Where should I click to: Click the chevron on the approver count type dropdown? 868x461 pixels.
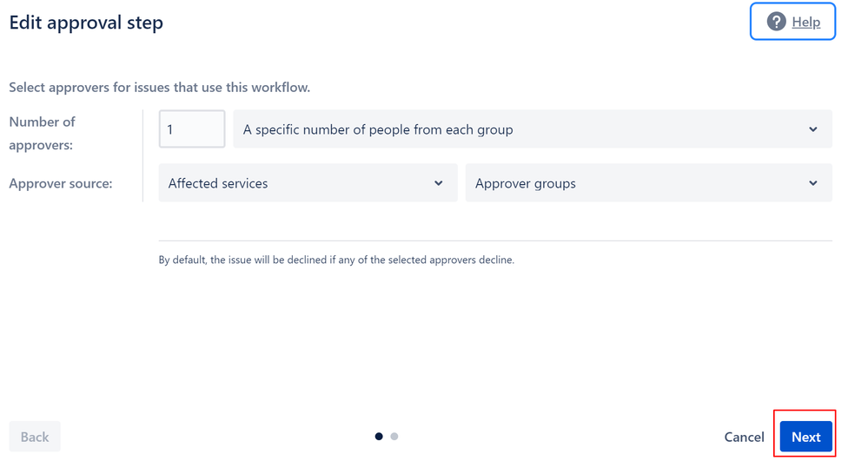pos(813,129)
